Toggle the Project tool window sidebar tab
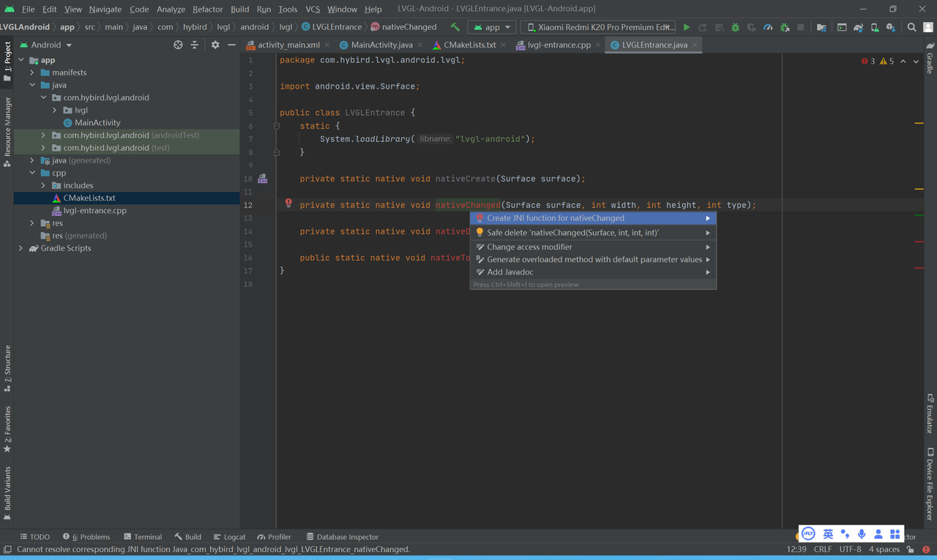 [x=7, y=61]
